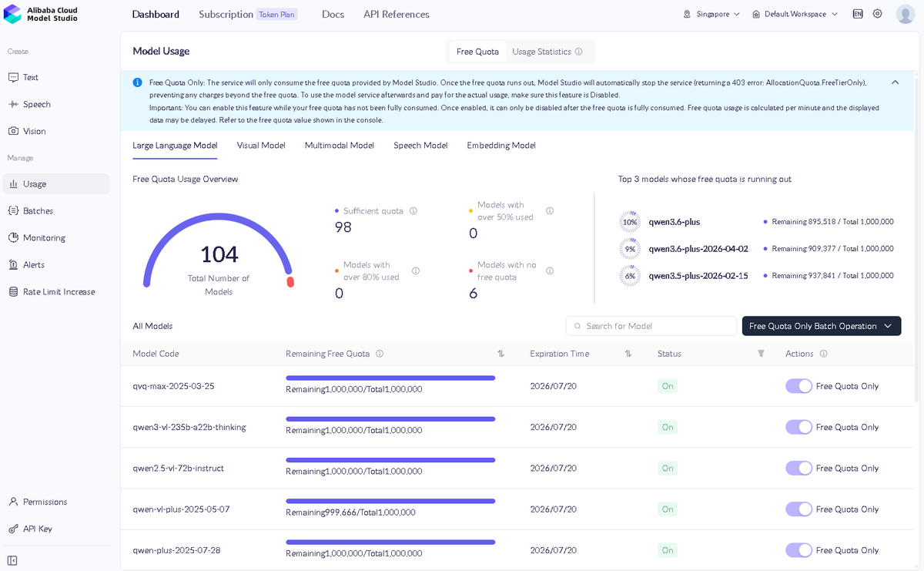Click the page vertical scrollbar
This screenshot has width=924, height=571.
(x=916, y=239)
